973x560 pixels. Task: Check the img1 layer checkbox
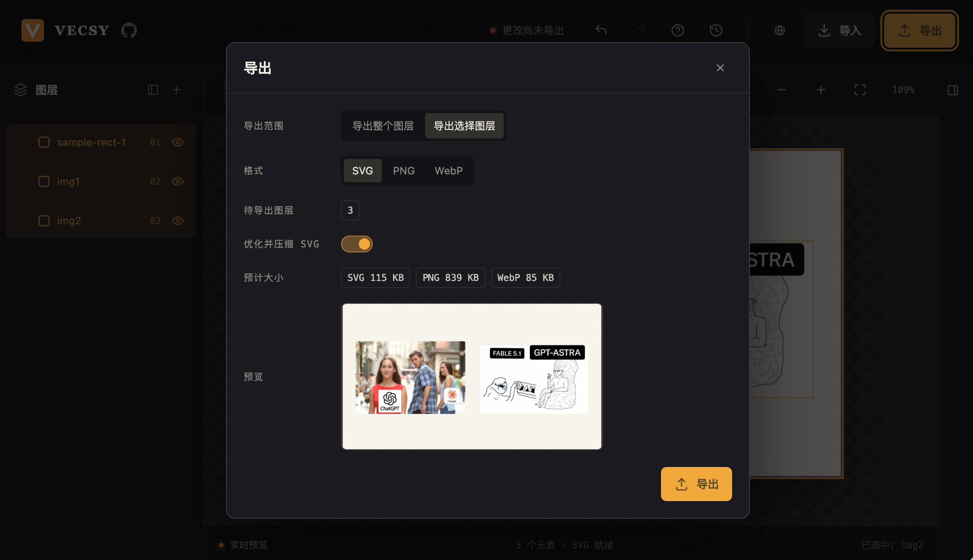(44, 181)
